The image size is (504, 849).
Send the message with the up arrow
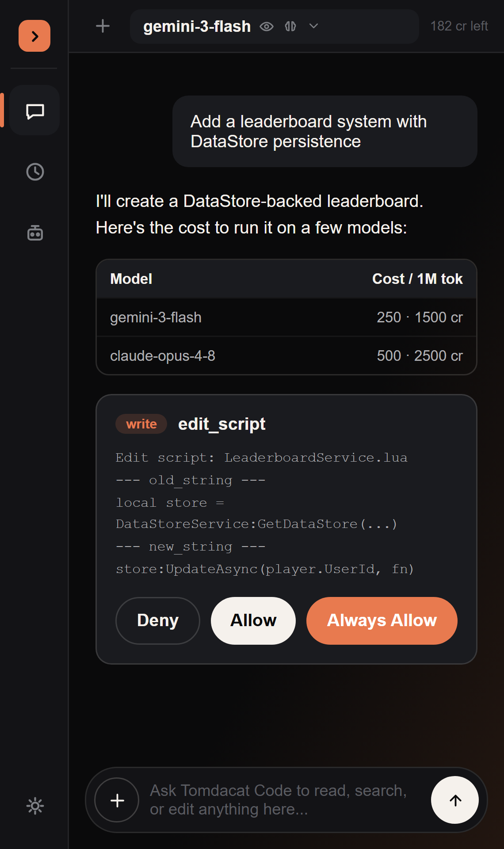pyautogui.click(x=455, y=800)
